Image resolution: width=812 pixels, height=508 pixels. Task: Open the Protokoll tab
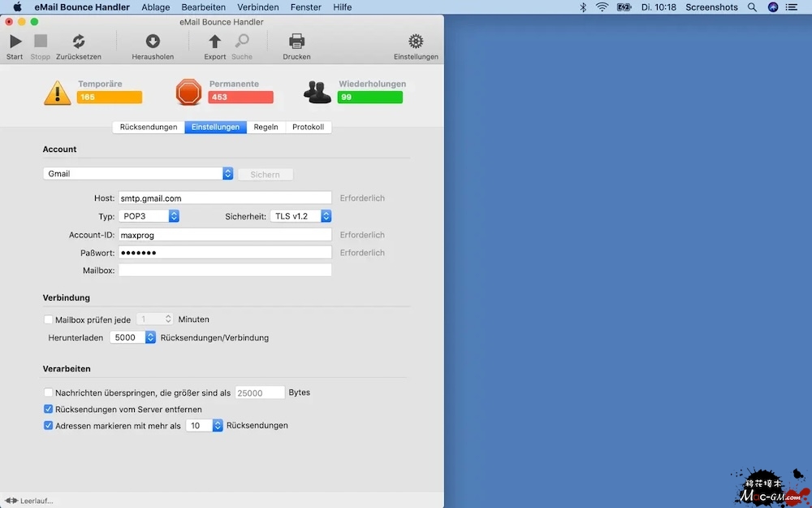(308, 127)
